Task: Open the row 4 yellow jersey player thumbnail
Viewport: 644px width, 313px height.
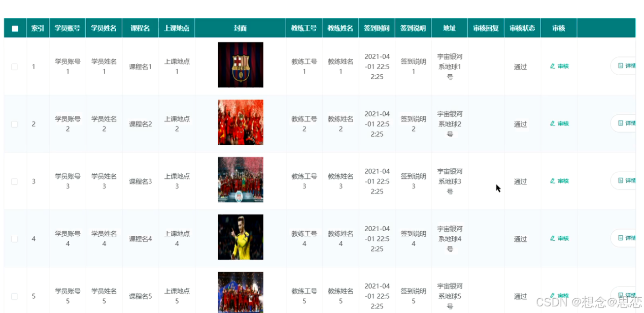Action: [x=241, y=237]
